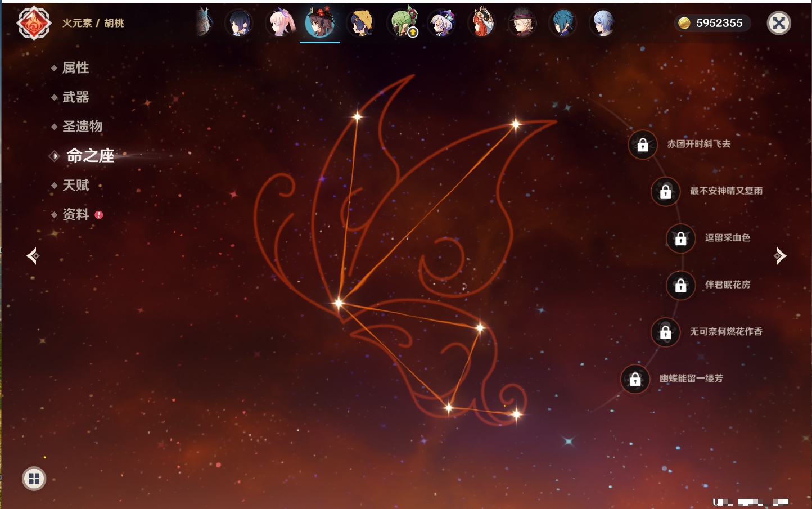Open the locked 伴君眠花房 constellation icon

pos(681,285)
